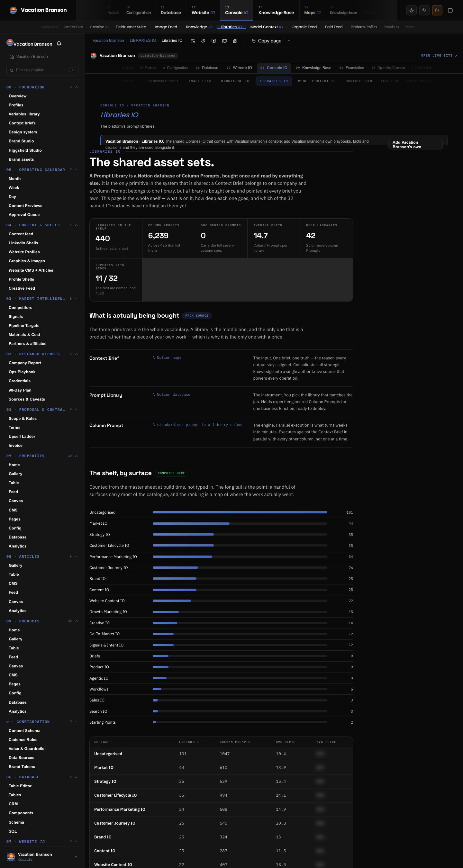The image size is (463, 868).
Task: Click the magnifier icon in the filter box
Action: click(x=12, y=70)
